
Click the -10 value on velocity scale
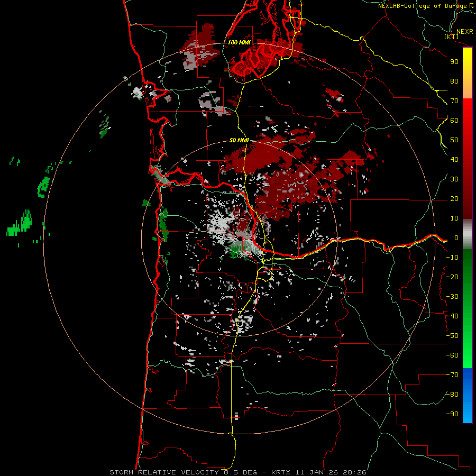(452, 258)
